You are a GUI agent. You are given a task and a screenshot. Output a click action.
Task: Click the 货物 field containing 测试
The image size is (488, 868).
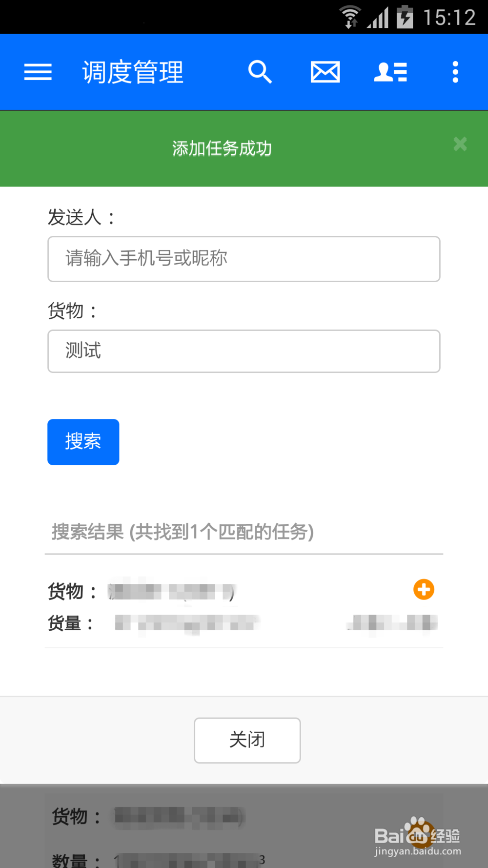coord(244,351)
